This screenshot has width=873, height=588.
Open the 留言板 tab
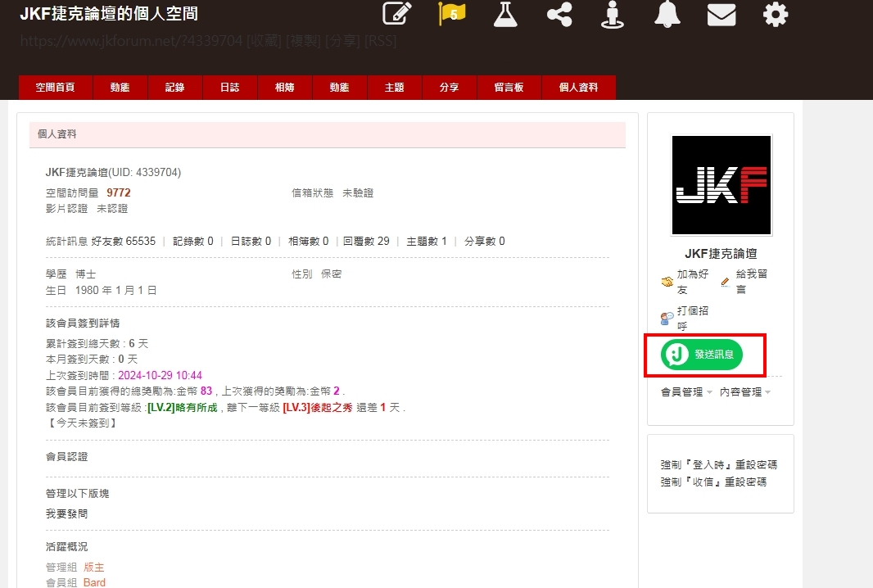(x=509, y=88)
